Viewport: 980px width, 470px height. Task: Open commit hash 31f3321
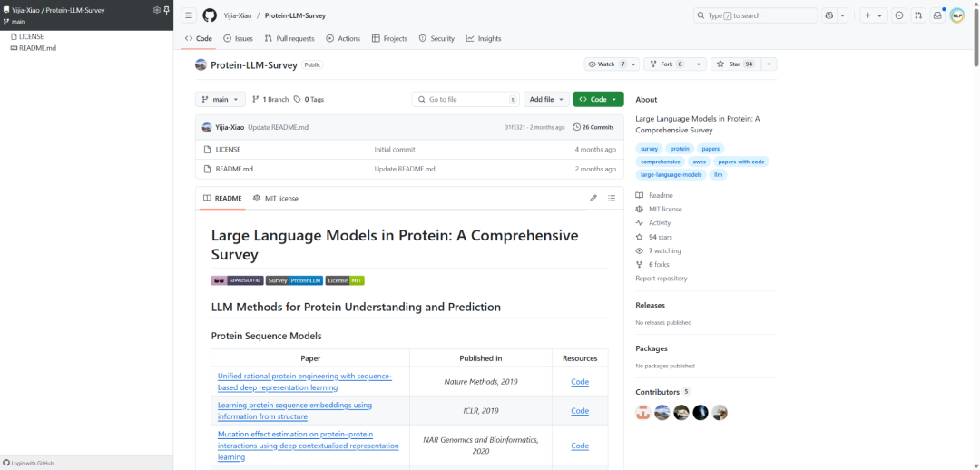click(515, 128)
